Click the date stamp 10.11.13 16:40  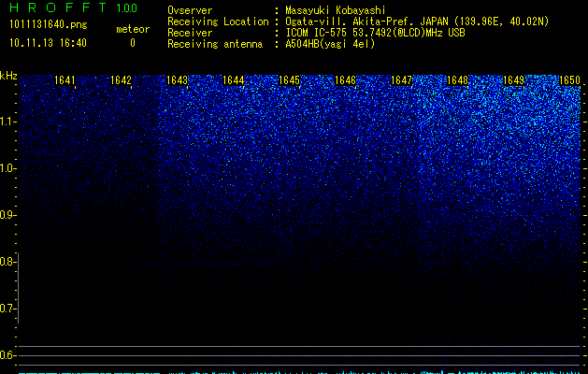48,43
